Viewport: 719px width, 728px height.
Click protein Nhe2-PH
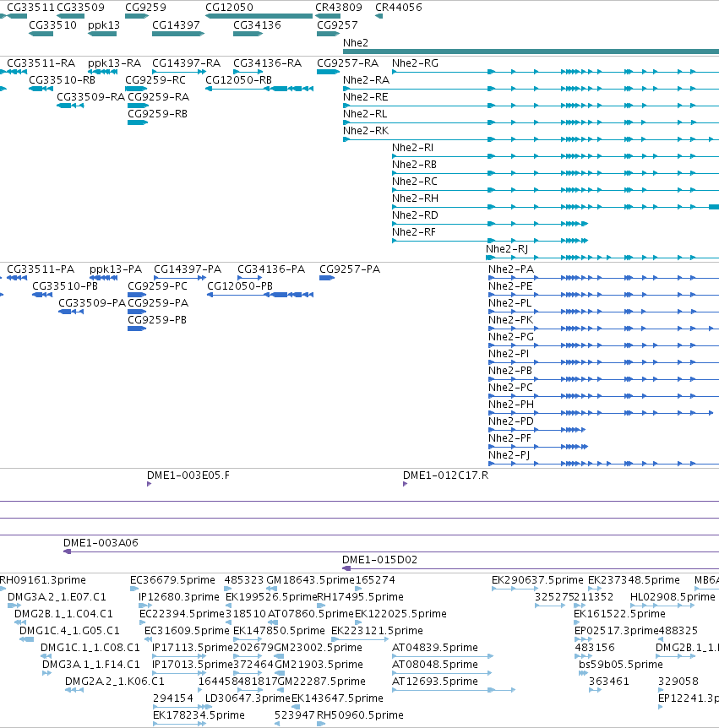(x=511, y=405)
